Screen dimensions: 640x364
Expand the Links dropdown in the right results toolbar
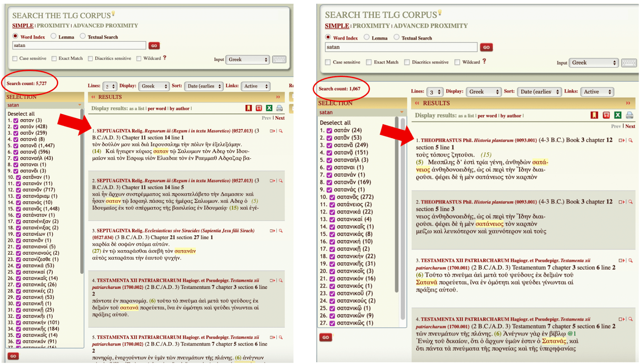point(597,92)
